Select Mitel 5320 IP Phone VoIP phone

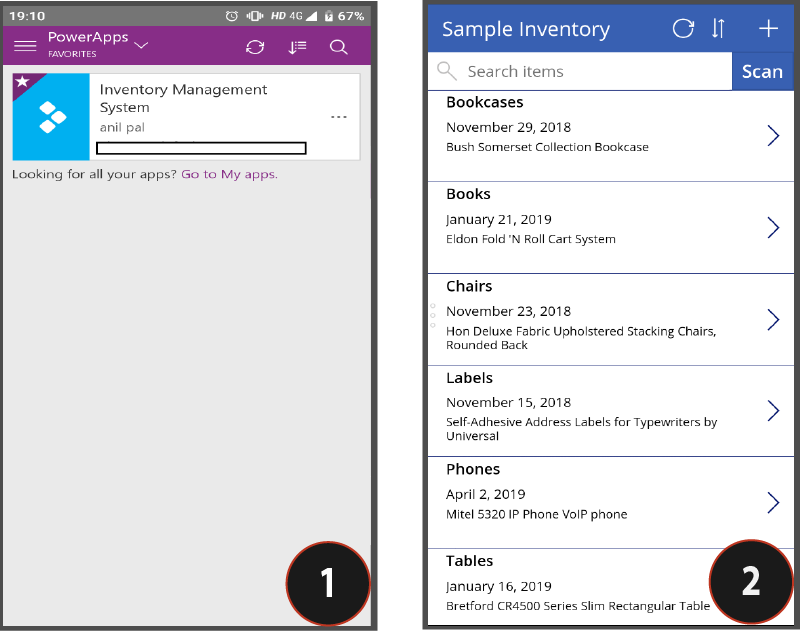[x=537, y=514]
